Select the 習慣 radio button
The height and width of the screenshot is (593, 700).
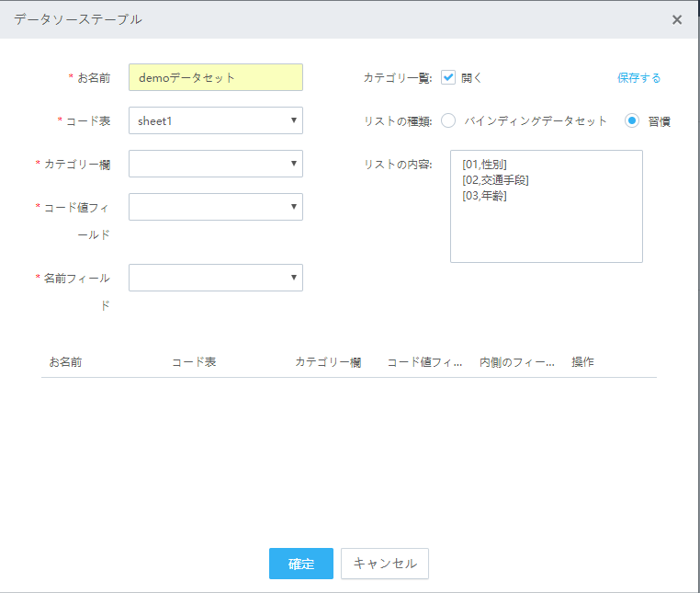(x=632, y=120)
